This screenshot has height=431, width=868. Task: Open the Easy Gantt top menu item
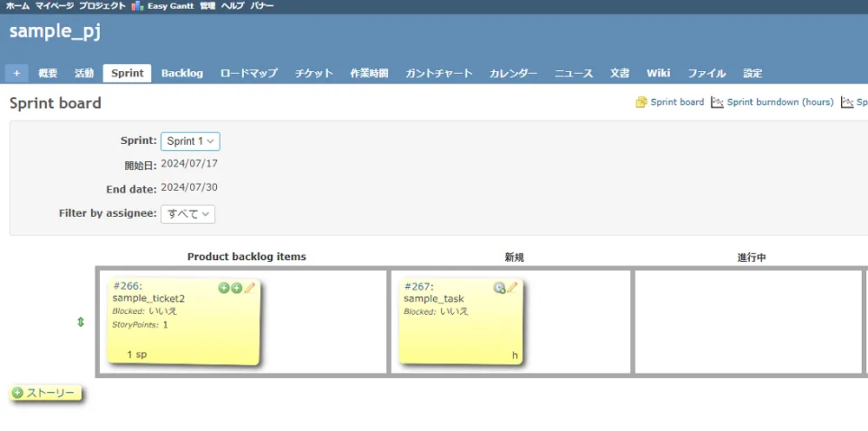click(163, 6)
